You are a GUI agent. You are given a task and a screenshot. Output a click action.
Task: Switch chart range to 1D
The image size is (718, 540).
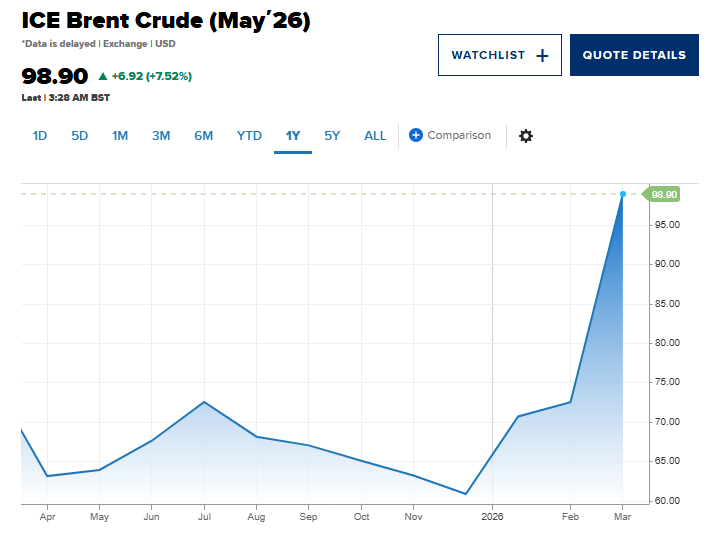40,136
